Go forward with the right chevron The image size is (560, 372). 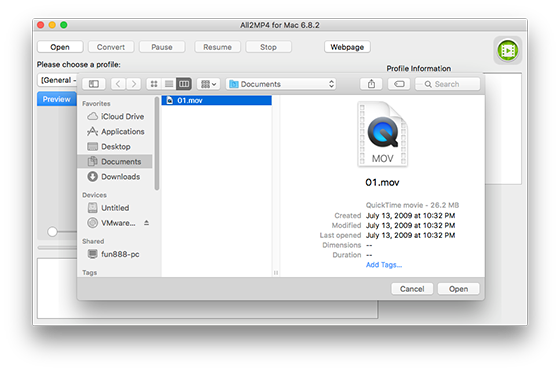(x=134, y=84)
